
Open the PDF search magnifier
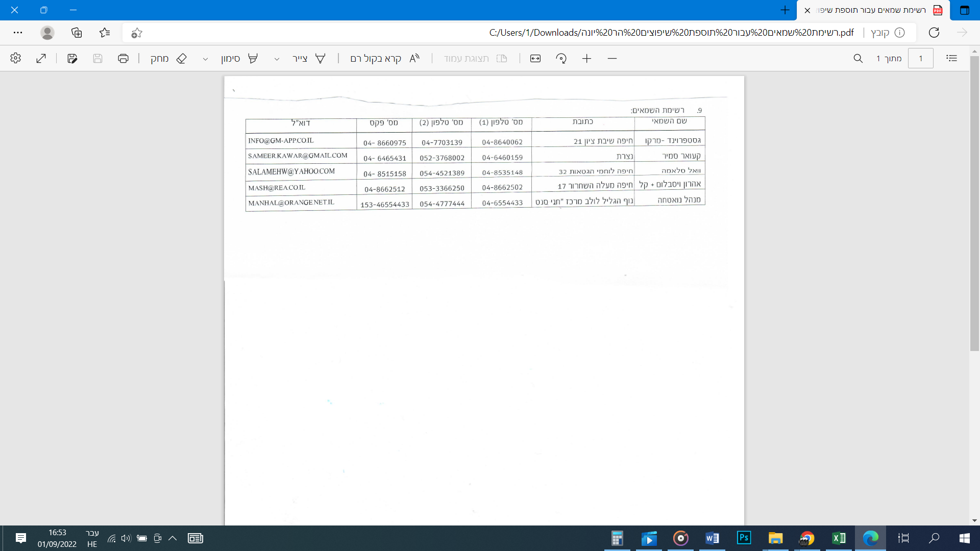click(x=858, y=58)
